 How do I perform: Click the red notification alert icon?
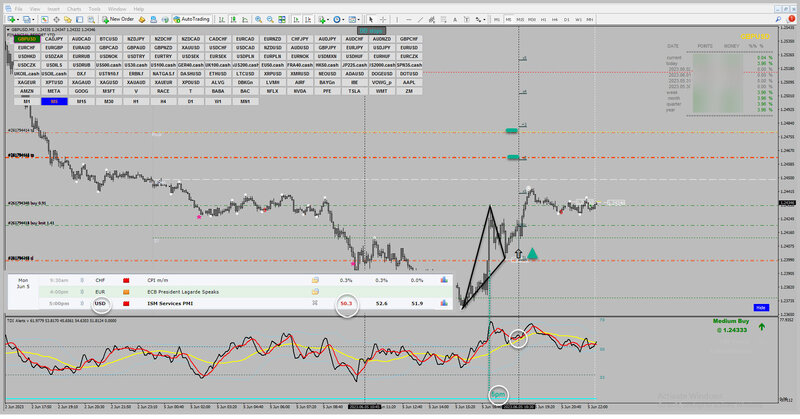tap(791, 19)
